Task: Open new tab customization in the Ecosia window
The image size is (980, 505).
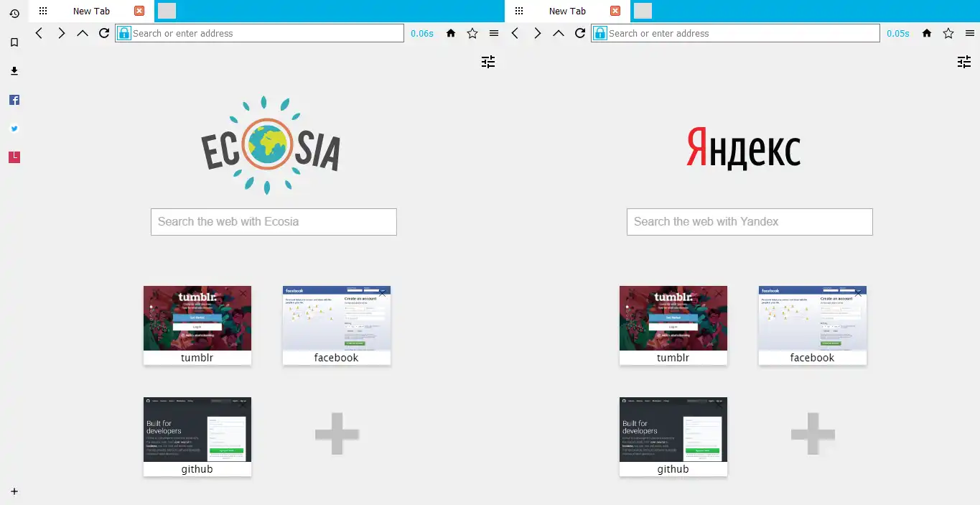Action: click(x=488, y=62)
